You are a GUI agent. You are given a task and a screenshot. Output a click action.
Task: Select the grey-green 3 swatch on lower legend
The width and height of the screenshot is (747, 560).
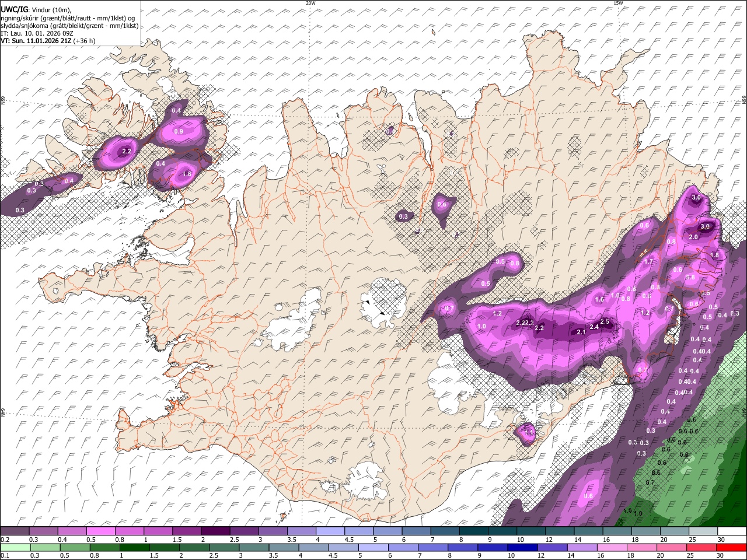tap(254, 547)
